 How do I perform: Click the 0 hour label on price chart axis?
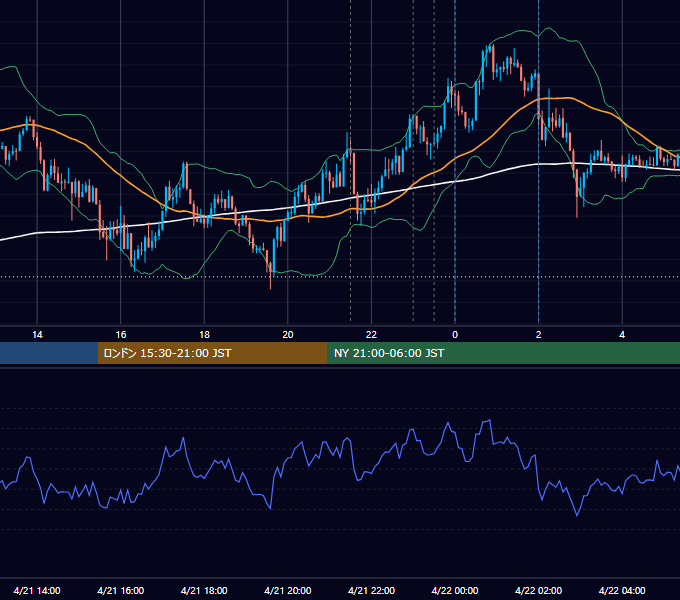click(455, 335)
